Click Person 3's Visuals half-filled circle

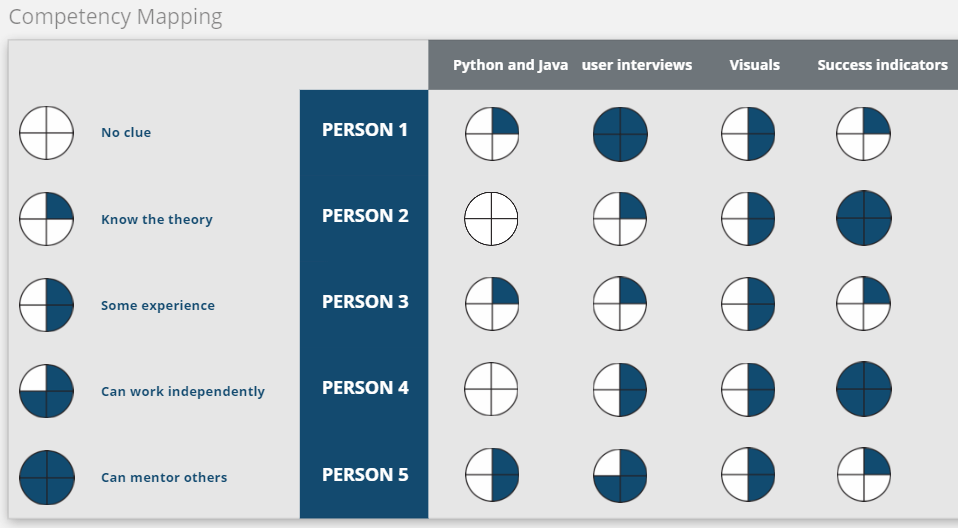pyautogui.click(x=748, y=305)
